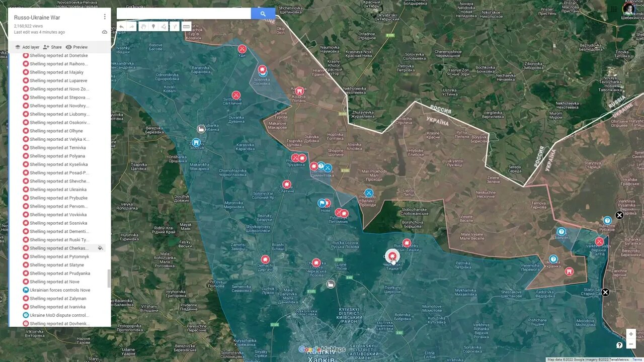
Task: Click the red X marker at Verkhnii Saltiv
Action: coord(599,241)
